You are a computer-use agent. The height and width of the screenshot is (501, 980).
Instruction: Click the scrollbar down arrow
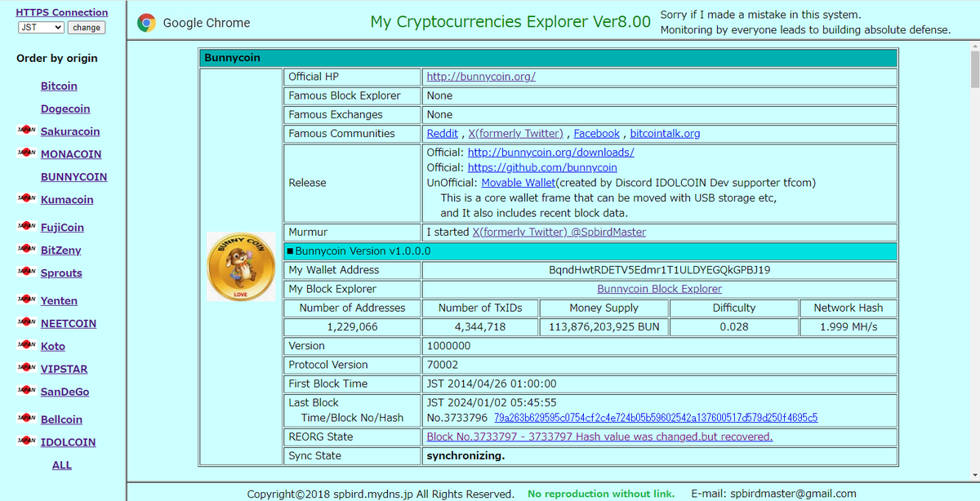(x=974, y=475)
